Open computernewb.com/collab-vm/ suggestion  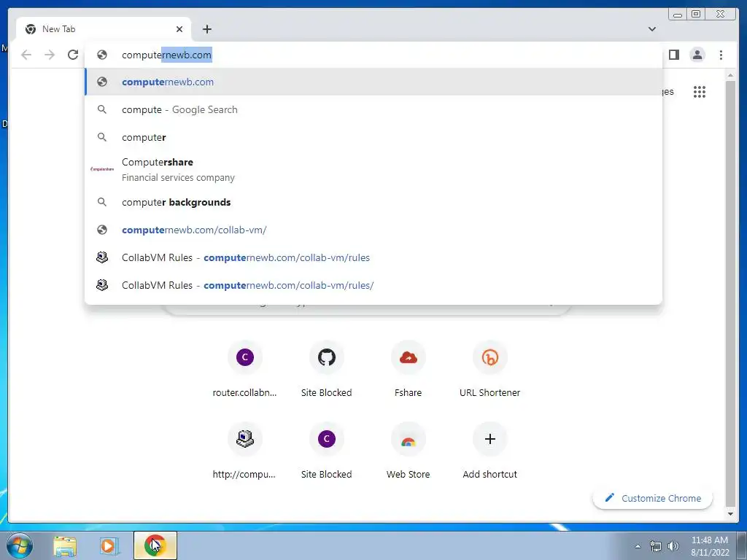(373, 230)
